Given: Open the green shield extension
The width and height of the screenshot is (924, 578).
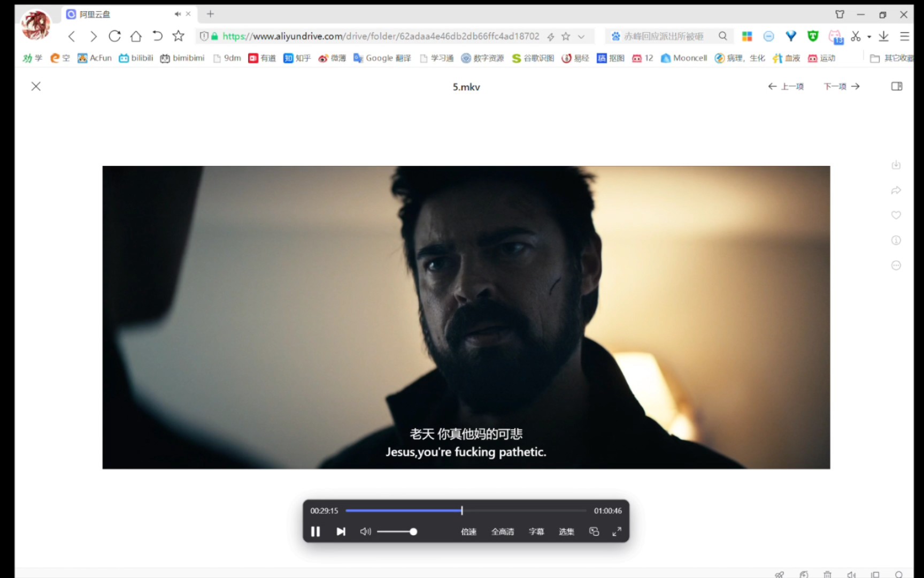Looking at the screenshot, I should tap(813, 36).
